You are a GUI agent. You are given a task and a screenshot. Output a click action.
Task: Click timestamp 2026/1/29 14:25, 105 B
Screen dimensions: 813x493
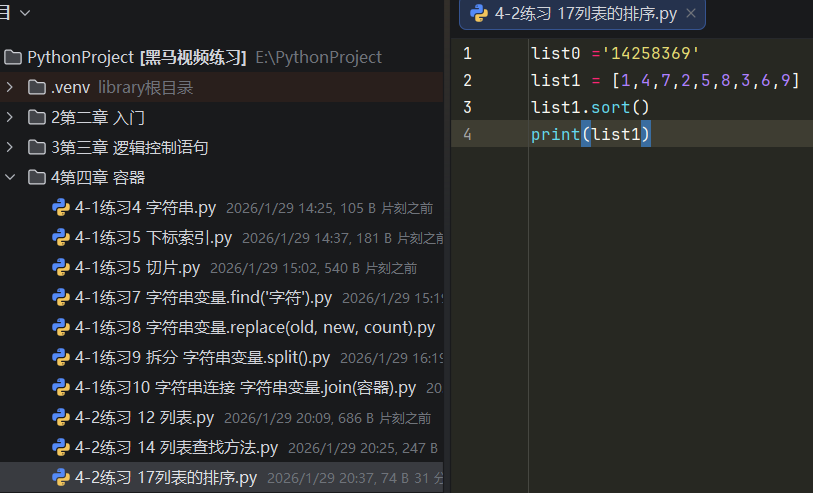301,208
